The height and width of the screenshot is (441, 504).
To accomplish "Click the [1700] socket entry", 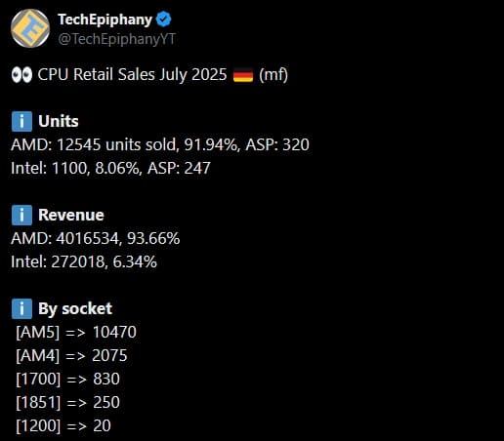I will click(67, 380).
